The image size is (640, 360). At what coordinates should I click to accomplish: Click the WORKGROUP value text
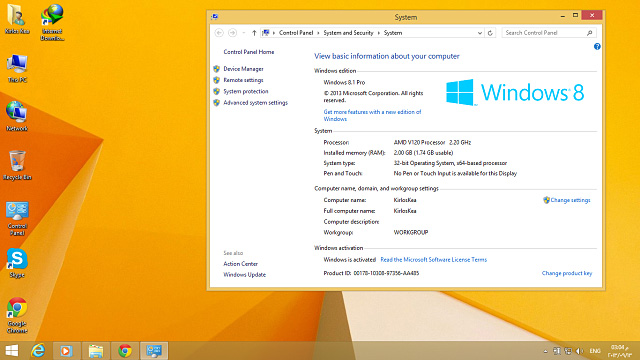pyautogui.click(x=411, y=232)
